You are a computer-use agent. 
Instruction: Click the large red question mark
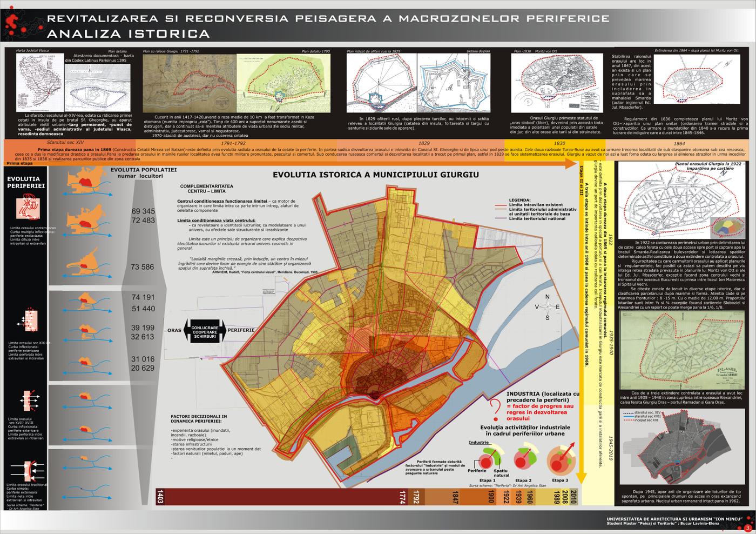tap(494, 410)
